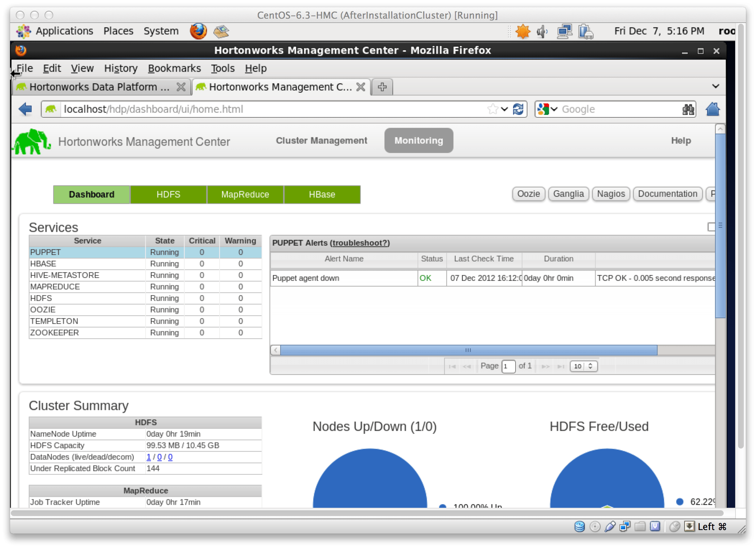Click the Ganglia button
Image resolution: width=756 pixels, height=548 pixels.
tap(568, 194)
